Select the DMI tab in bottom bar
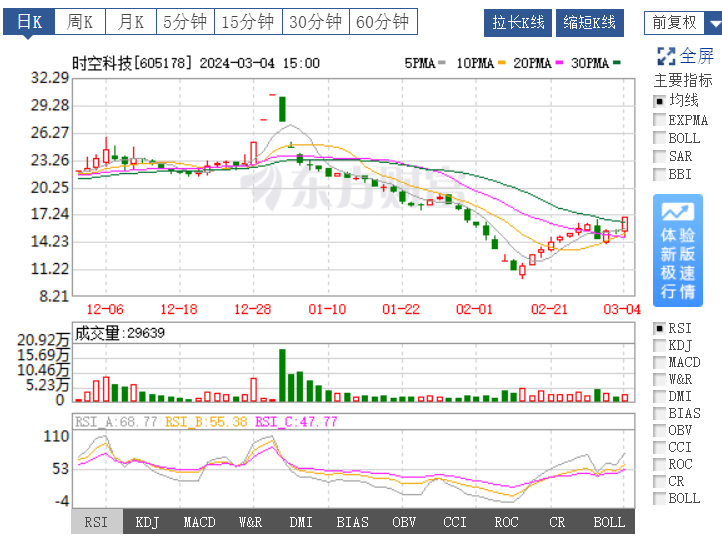The image size is (722, 542). pyautogui.click(x=301, y=522)
